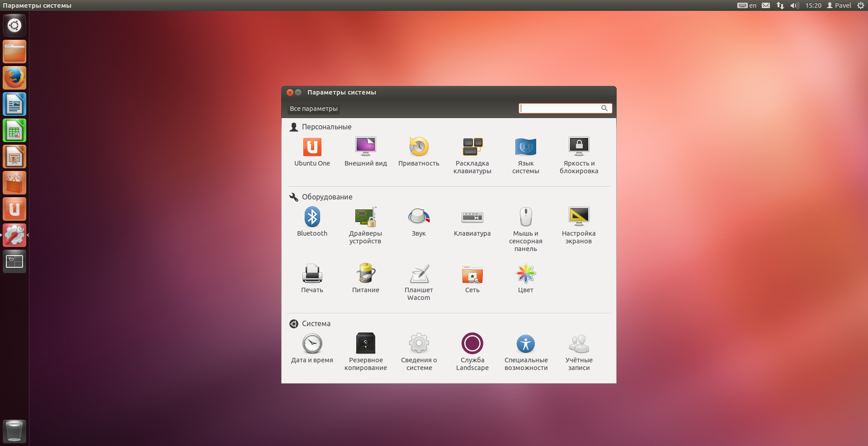Open Питание power settings
The width and height of the screenshot is (868, 446).
click(365, 278)
